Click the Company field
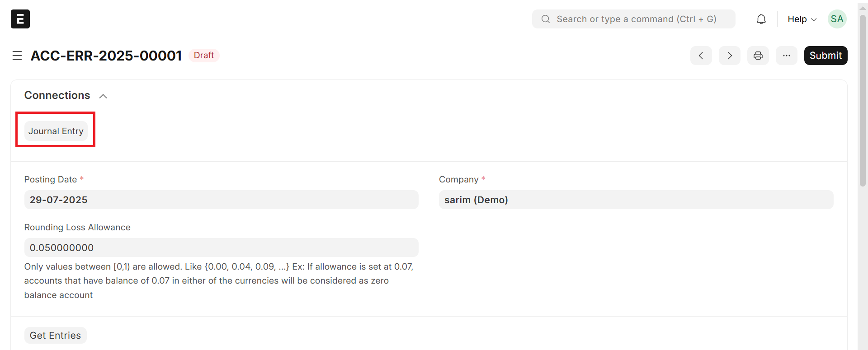868x350 pixels. [x=636, y=200]
